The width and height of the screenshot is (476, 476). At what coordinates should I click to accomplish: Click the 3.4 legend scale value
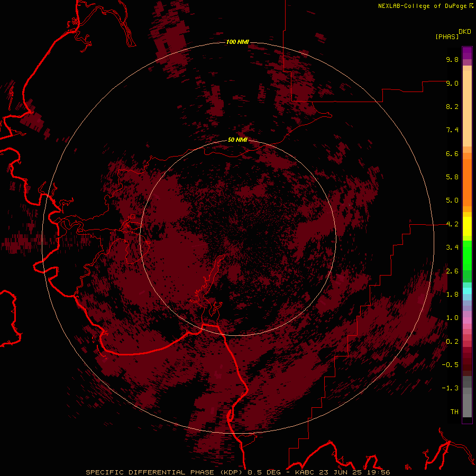(452, 248)
